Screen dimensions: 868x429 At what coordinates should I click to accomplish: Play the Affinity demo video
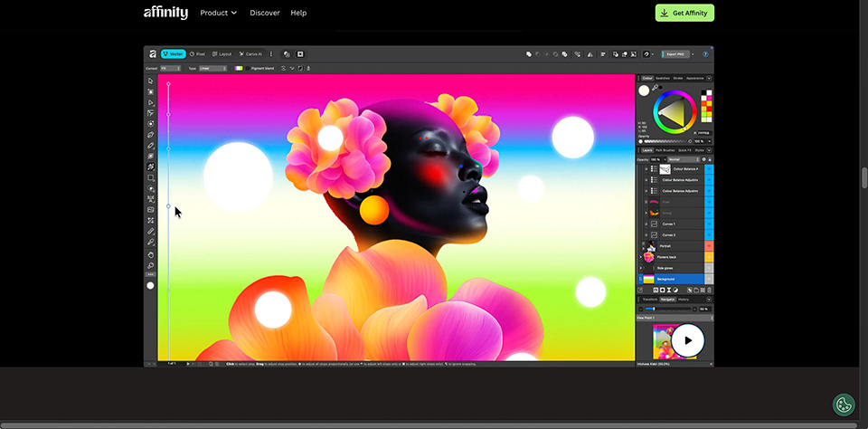[687, 340]
